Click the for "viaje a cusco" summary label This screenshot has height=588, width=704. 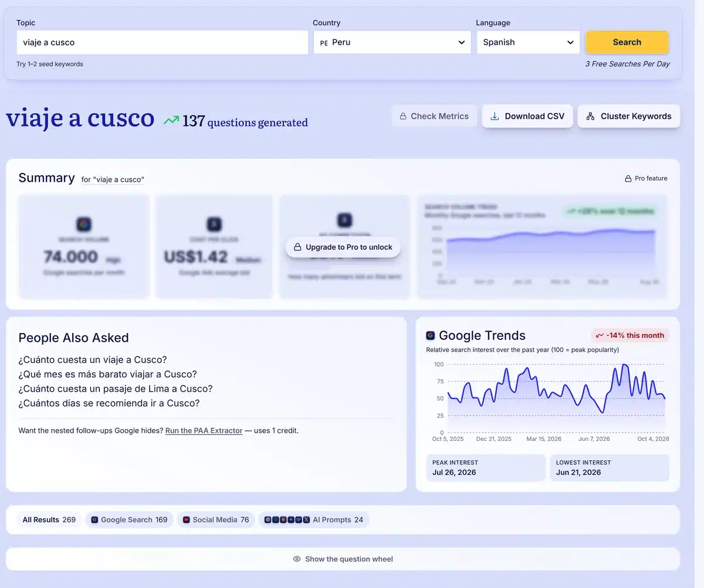tap(112, 179)
